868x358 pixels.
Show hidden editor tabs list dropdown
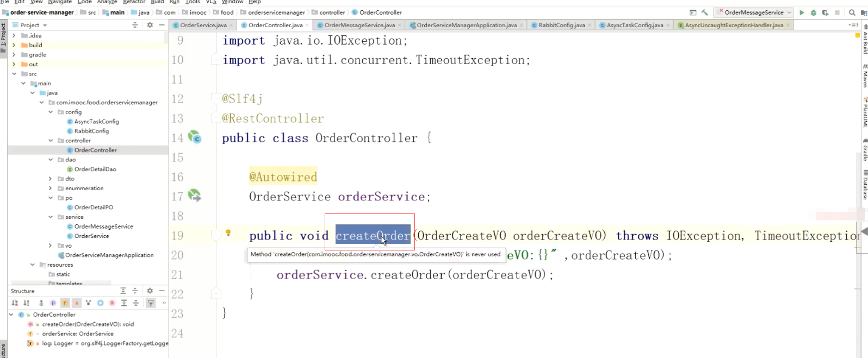coord(853,25)
